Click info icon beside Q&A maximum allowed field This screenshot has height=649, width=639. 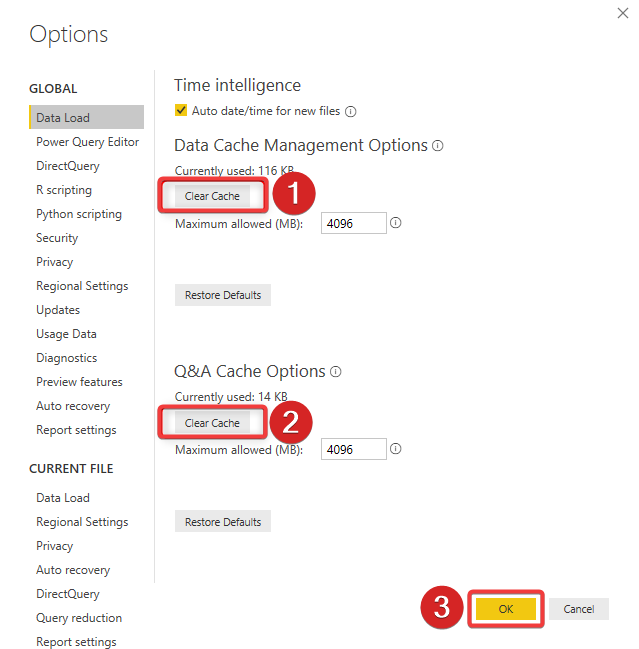(x=396, y=449)
